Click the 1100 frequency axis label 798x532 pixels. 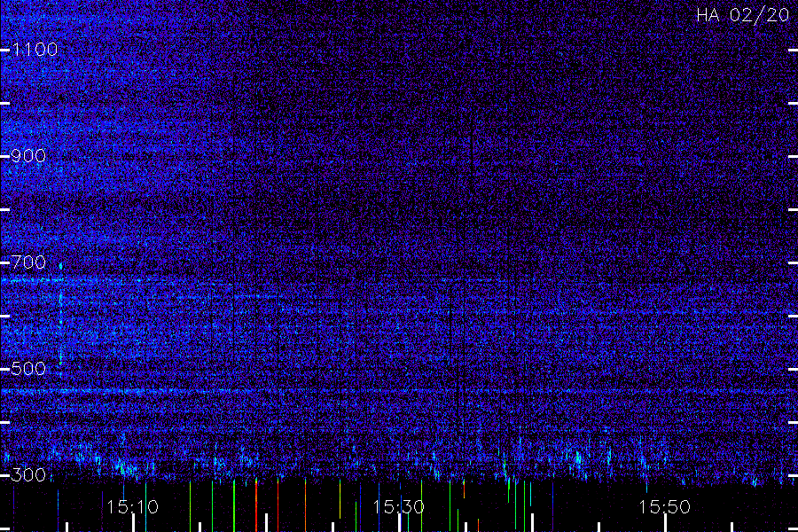click(x=35, y=50)
